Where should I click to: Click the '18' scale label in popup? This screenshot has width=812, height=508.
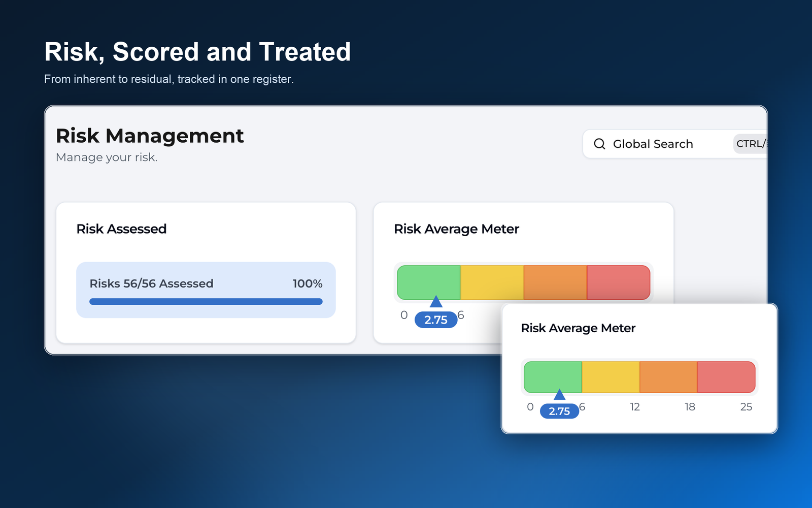[x=690, y=407]
